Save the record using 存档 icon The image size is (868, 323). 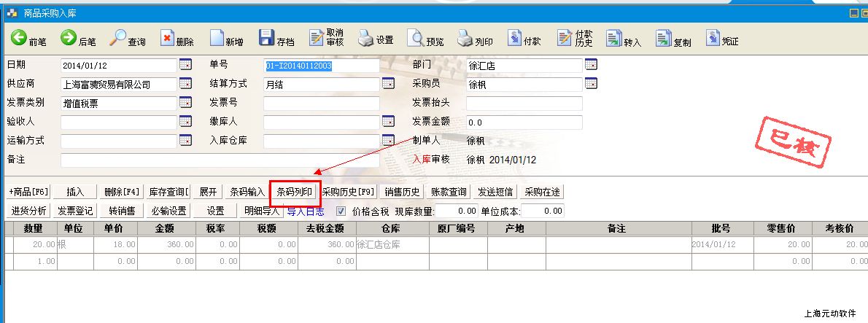coord(266,38)
